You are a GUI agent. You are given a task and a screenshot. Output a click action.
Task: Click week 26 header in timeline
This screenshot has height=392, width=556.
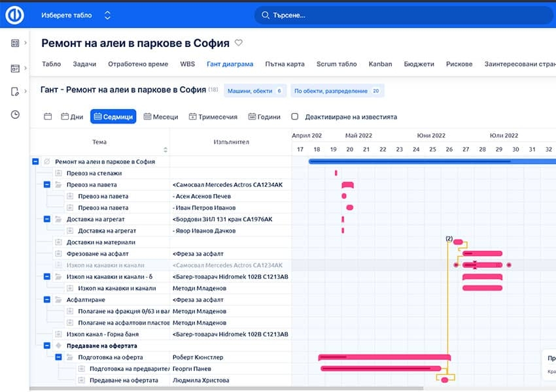click(449, 150)
